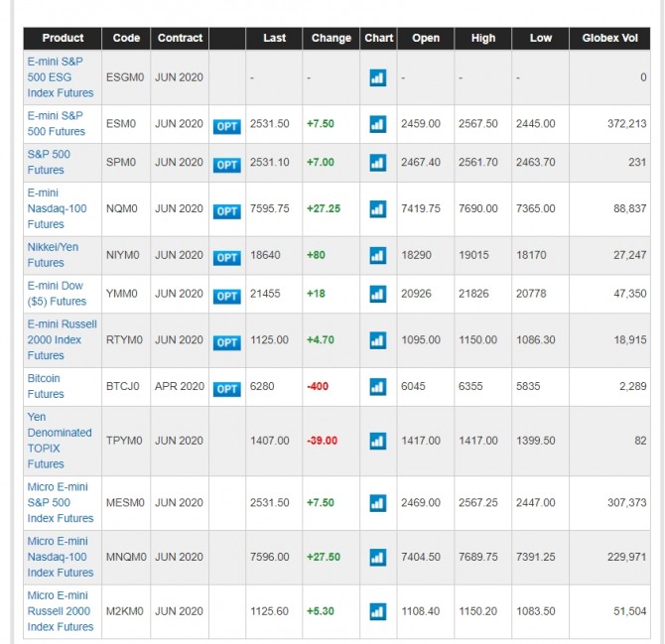Click the Last price column header
Image resolution: width=665 pixels, height=644 pixels.
[x=274, y=38]
